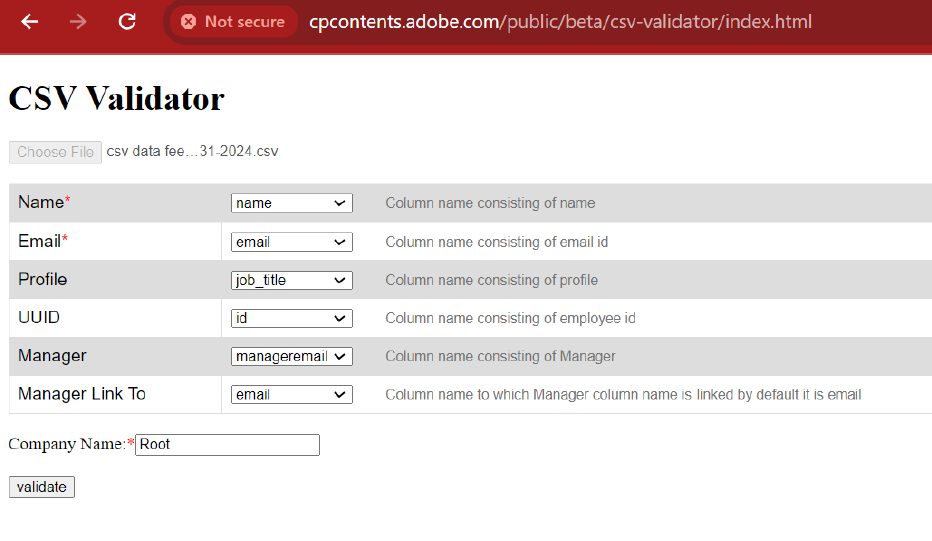The height and width of the screenshot is (541, 932).
Task: Click the Profile row label
Action: [42, 279]
